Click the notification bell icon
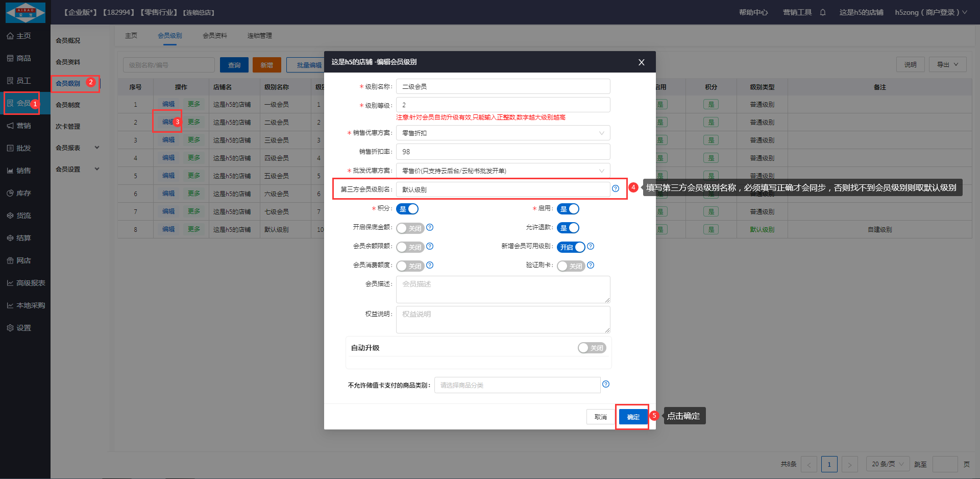 (823, 12)
